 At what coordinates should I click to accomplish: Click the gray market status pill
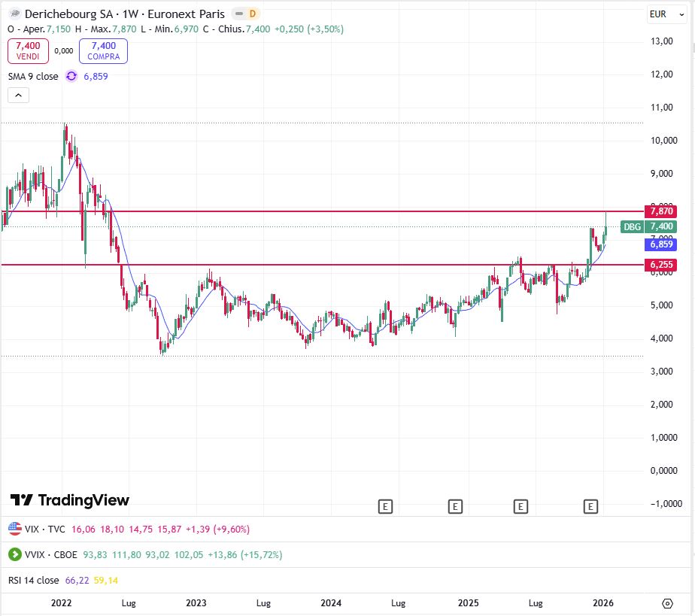pyautogui.click(x=239, y=14)
